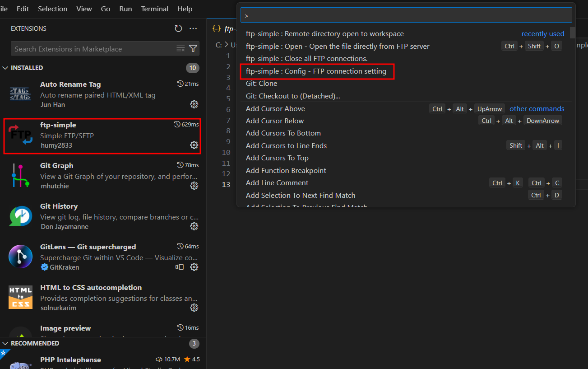Run ftp-simple Open file directly from FTP
The image size is (588, 369).
[x=406, y=46]
